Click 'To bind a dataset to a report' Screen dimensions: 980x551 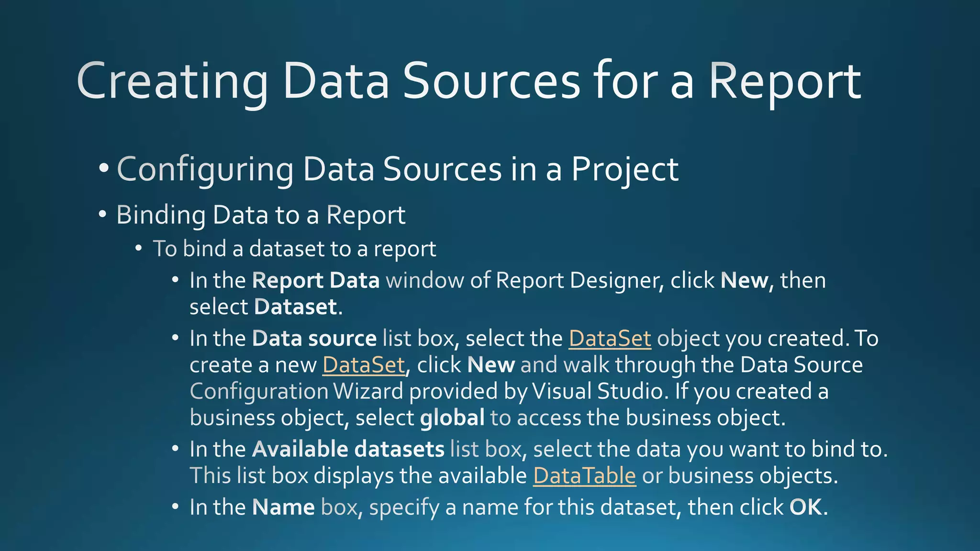(294, 249)
